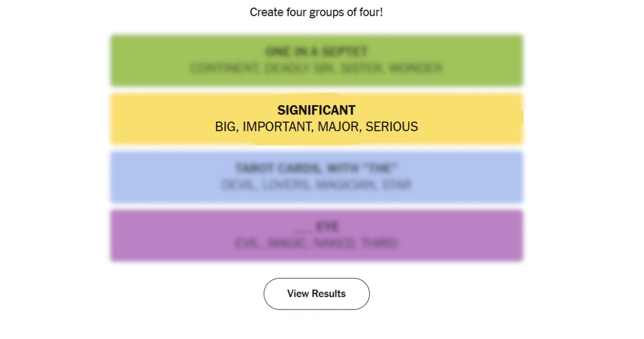This screenshot has width=644, height=339.
Task: Click the blurred TAROT CARDS title
Action: tap(316, 168)
